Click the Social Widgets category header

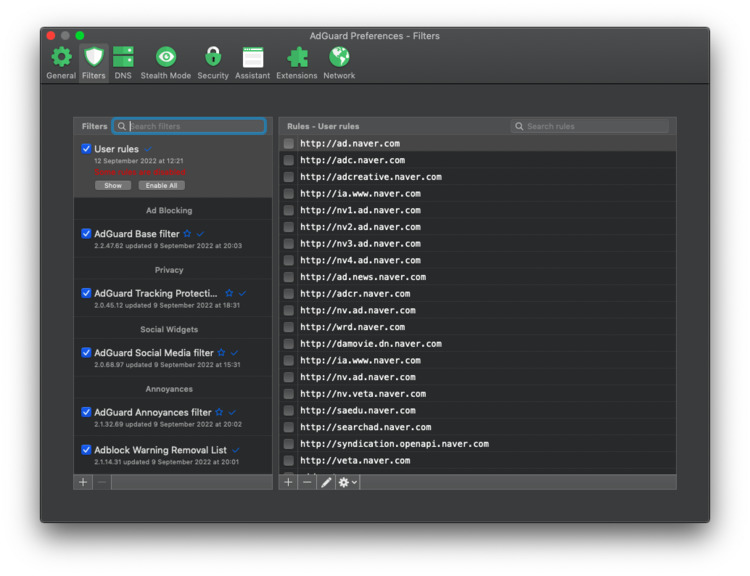pyautogui.click(x=169, y=329)
